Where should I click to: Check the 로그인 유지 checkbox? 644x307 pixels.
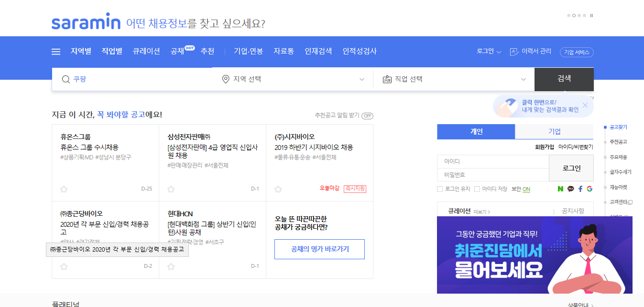[x=440, y=189]
